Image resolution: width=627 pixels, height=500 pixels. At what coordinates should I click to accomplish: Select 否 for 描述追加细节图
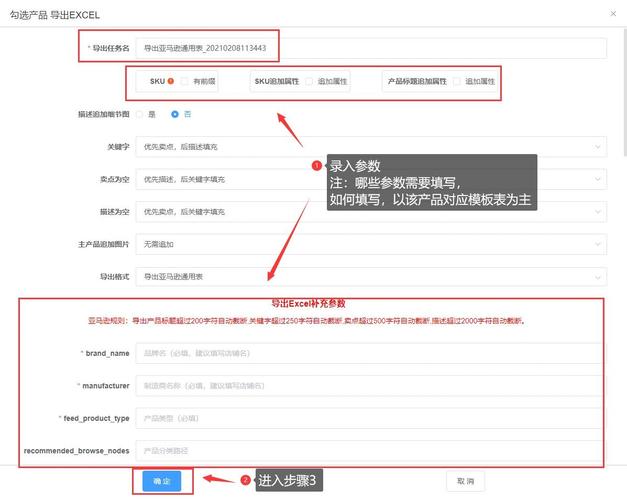coord(174,114)
